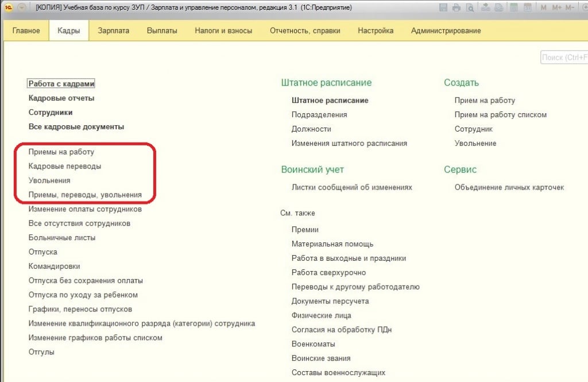Switch to Отчетность, справки tab
Image resolution: width=588 pixels, height=382 pixels.
[305, 31]
